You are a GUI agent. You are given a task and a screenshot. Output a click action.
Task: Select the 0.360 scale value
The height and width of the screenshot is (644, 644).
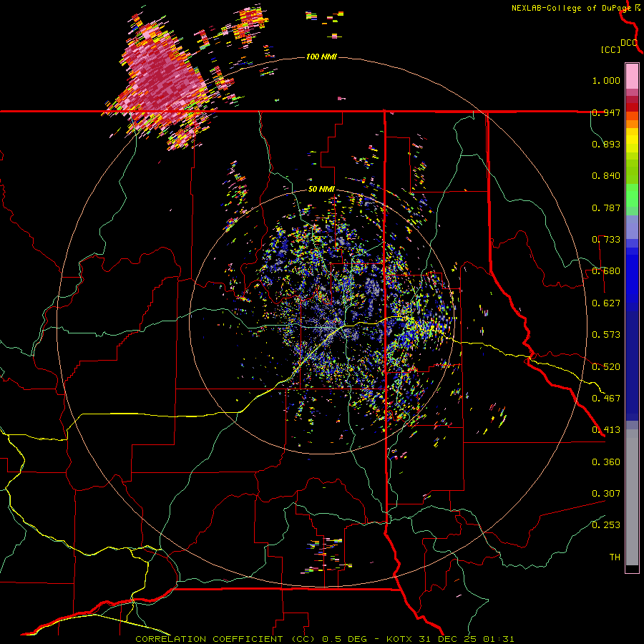pyautogui.click(x=606, y=462)
